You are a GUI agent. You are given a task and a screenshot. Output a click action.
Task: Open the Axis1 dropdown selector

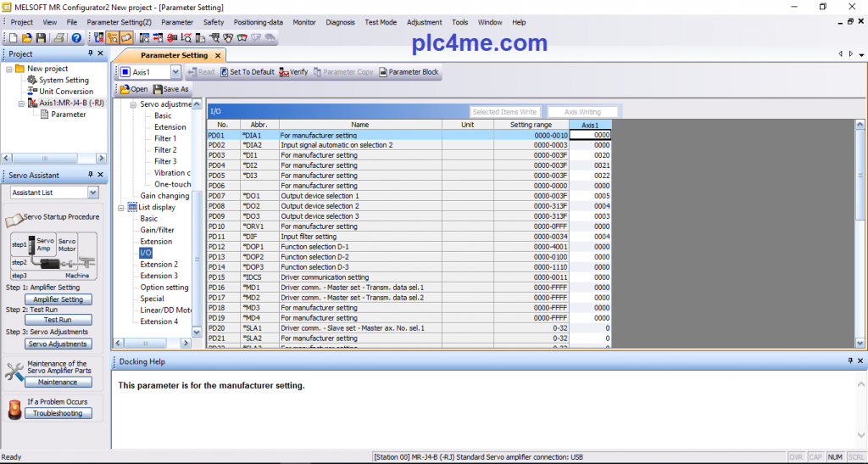[x=175, y=72]
